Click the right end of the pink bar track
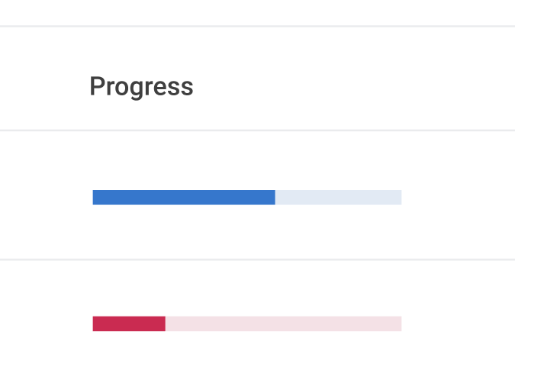This screenshot has width=554, height=392. [x=399, y=323]
